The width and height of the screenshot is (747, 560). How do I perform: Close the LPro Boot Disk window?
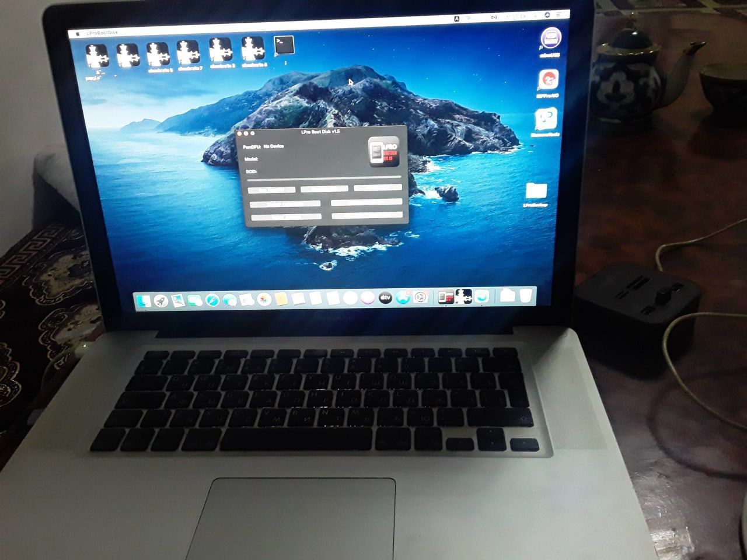pos(240,134)
